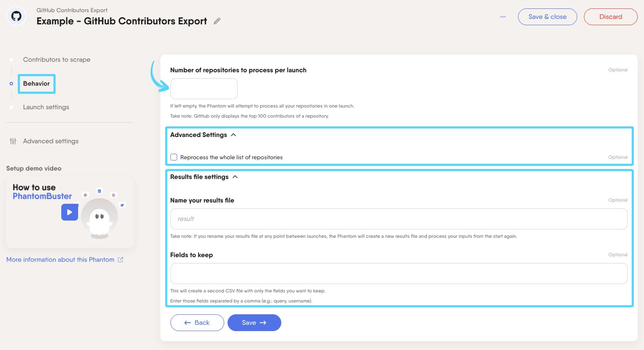644x350 pixels.
Task: Click the Example - GitHub Contributors Export title
Action: 122,21
